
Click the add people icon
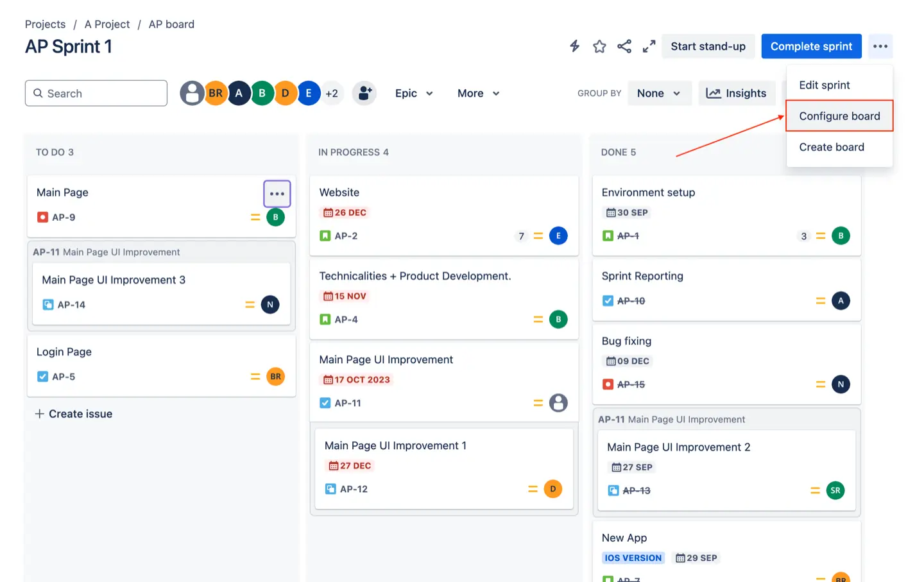(364, 93)
